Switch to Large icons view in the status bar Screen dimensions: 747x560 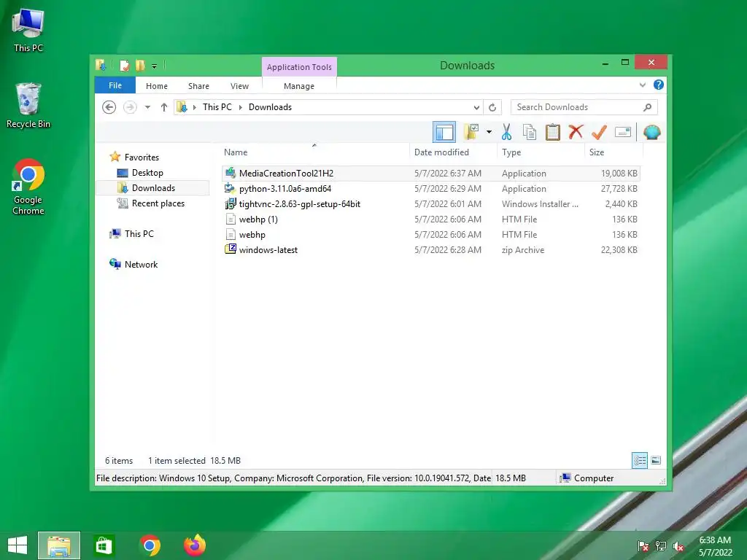(x=656, y=461)
